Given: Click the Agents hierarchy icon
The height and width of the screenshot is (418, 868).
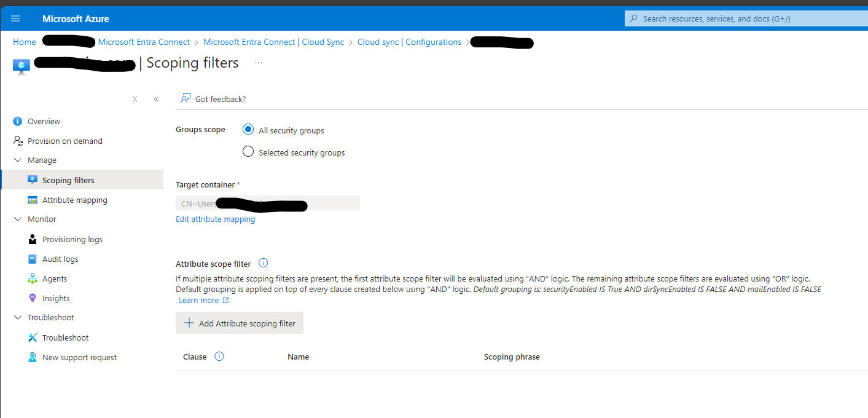Looking at the screenshot, I should tap(33, 278).
